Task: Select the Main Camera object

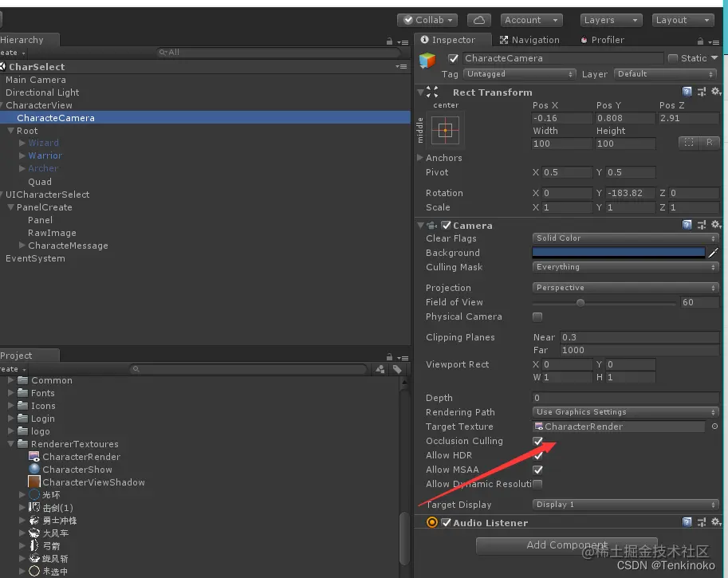Action: pos(36,80)
